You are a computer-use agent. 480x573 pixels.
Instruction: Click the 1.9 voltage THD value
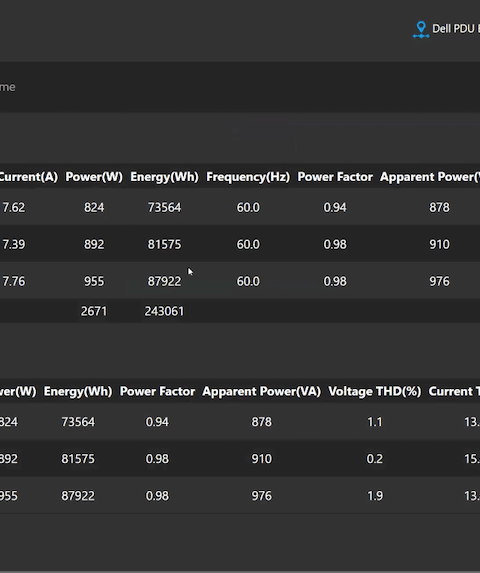click(375, 496)
